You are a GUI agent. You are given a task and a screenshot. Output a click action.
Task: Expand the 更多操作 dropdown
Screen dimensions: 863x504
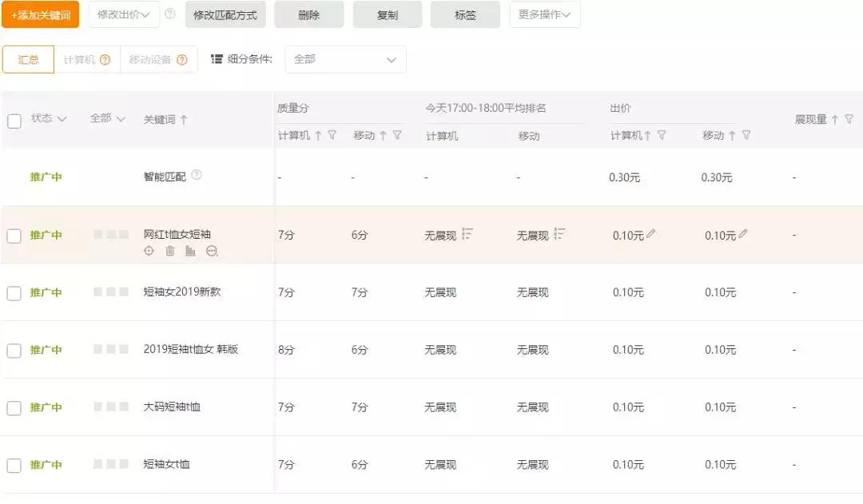coord(544,14)
